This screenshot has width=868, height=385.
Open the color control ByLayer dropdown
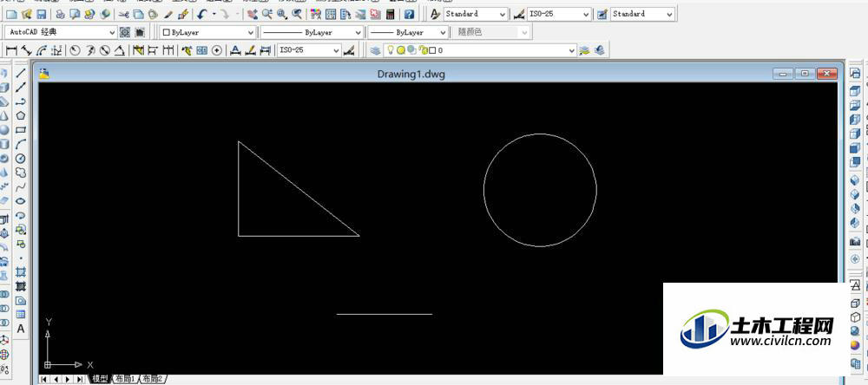click(x=207, y=33)
